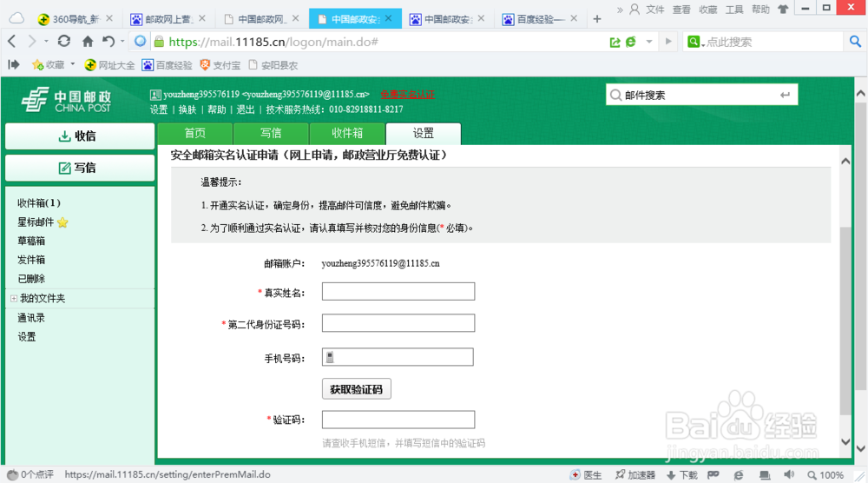Close the 360导航 browser tab
This screenshot has height=483, width=868.
tap(109, 18)
